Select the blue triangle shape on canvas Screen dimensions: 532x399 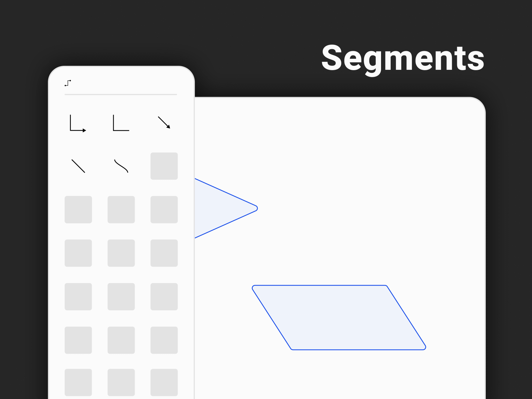click(223, 208)
